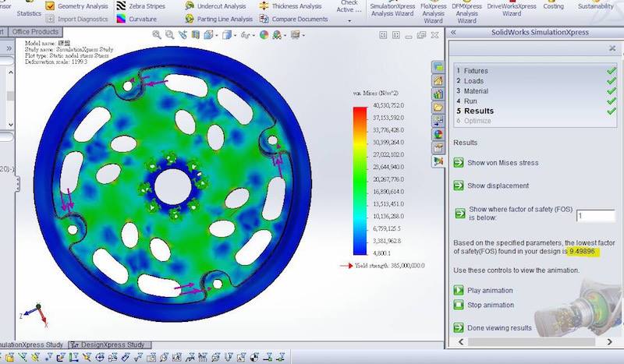Screen dimensions: 624x364
Task: Toggle the Geometry Analysis checkbox icon
Action: (50, 6)
